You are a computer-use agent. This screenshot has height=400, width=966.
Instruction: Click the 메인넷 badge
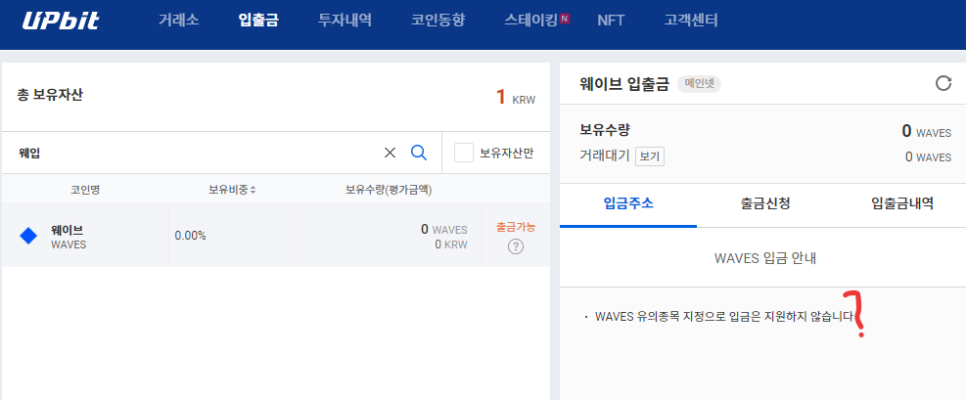tap(699, 84)
